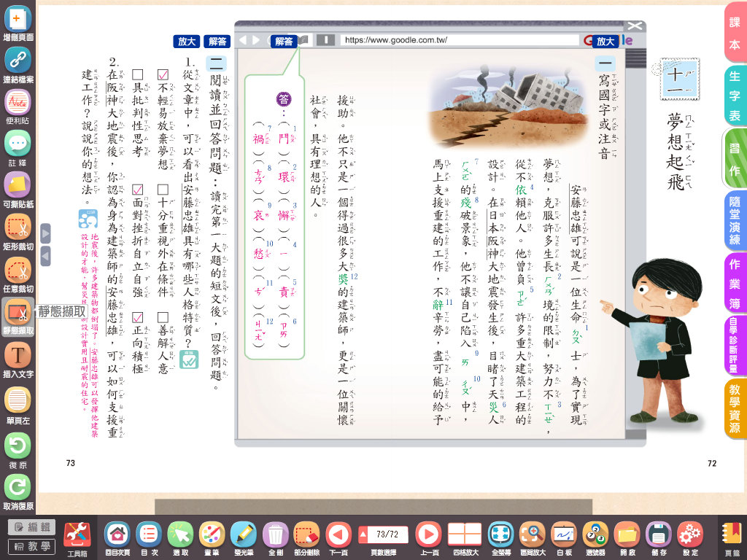Activate the 靜態擷取 static capture tool

18,316
